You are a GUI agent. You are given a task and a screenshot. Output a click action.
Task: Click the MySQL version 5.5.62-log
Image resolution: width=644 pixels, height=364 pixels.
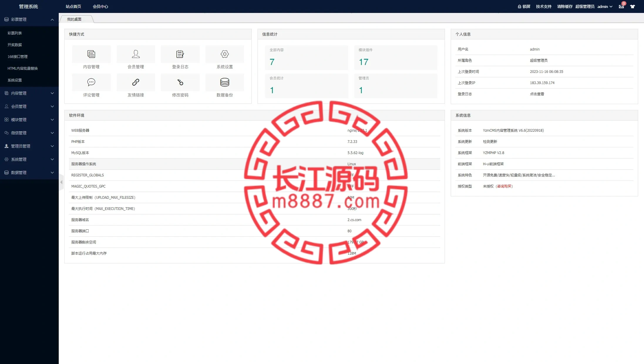[355, 153]
